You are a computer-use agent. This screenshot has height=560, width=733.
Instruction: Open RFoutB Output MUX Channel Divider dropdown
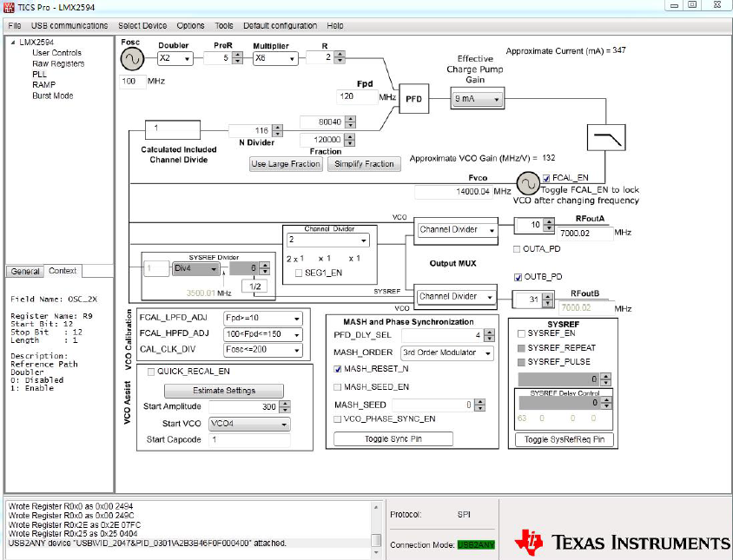456,296
